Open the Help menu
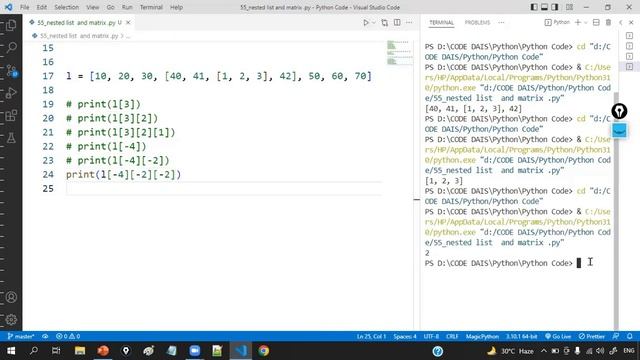This screenshot has height=360, width=640. pyautogui.click(x=176, y=7)
